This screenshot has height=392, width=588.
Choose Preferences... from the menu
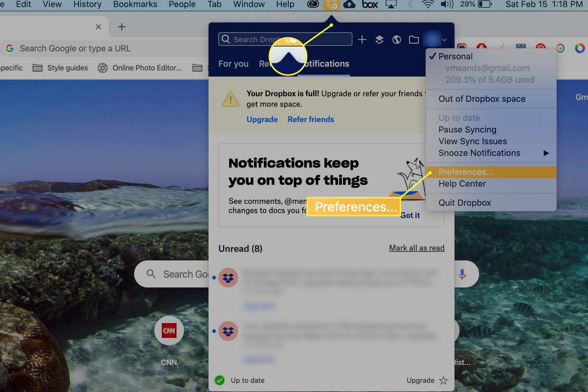click(491, 172)
